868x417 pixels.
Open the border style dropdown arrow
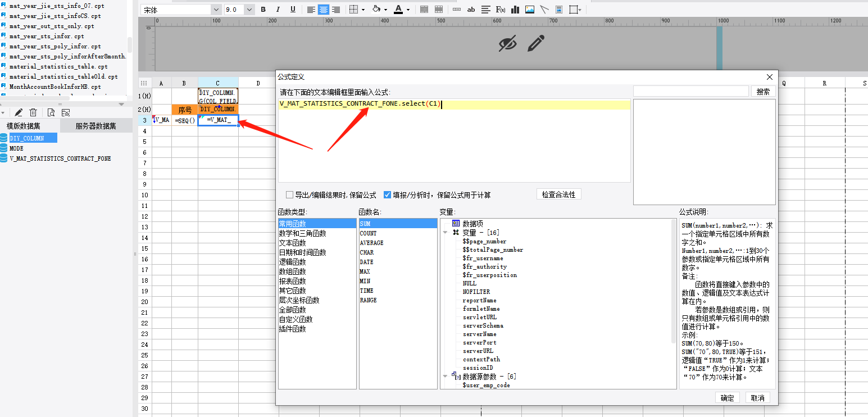tap(363, 10)
